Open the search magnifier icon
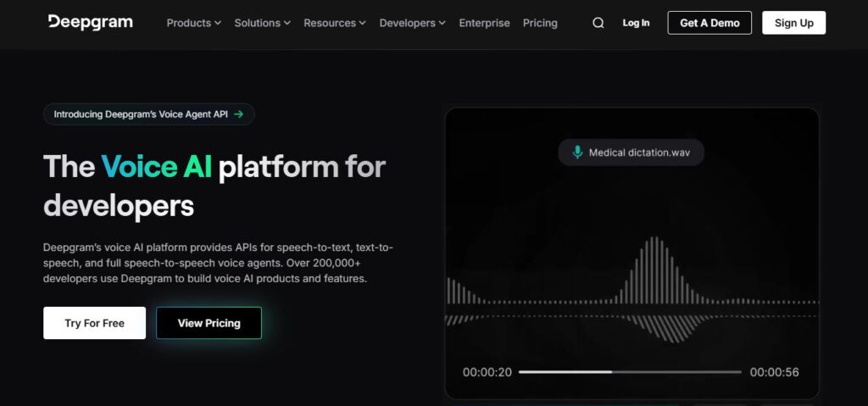The width and height of the screenshot is (868, 406). click(x=598, y=23)
